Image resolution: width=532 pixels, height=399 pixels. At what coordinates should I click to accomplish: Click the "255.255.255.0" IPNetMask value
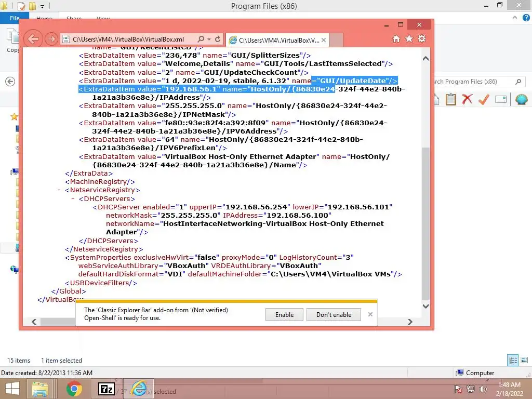pos(193,106)
